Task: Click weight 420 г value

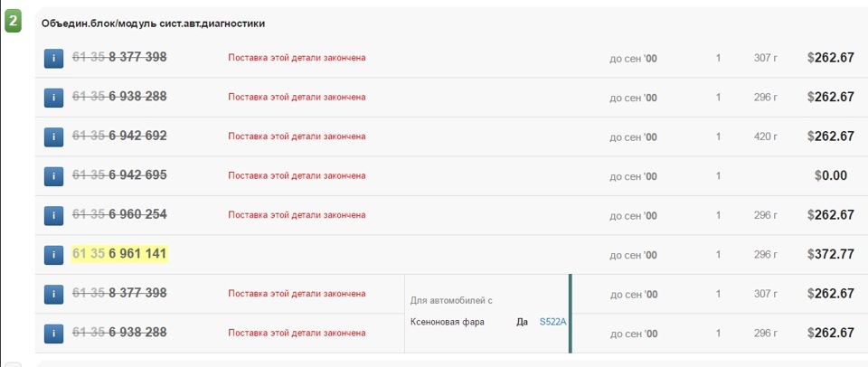Action: (766, 136)
